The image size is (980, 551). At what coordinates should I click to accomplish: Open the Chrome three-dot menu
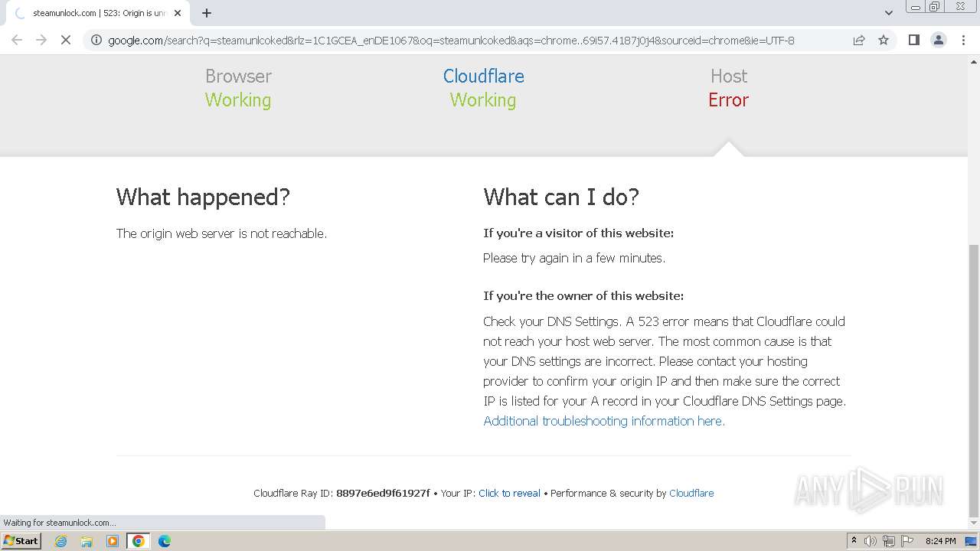point(963,40)
